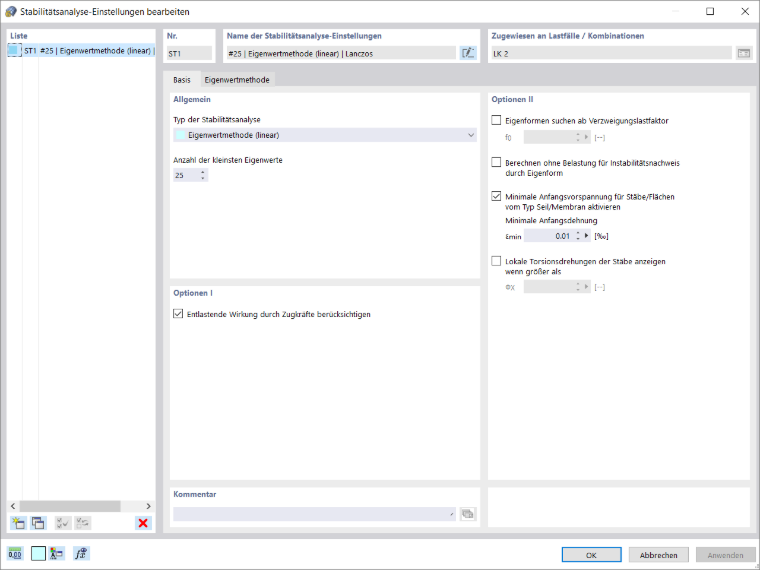Open assigned load cases selection icon

[744, 53]
